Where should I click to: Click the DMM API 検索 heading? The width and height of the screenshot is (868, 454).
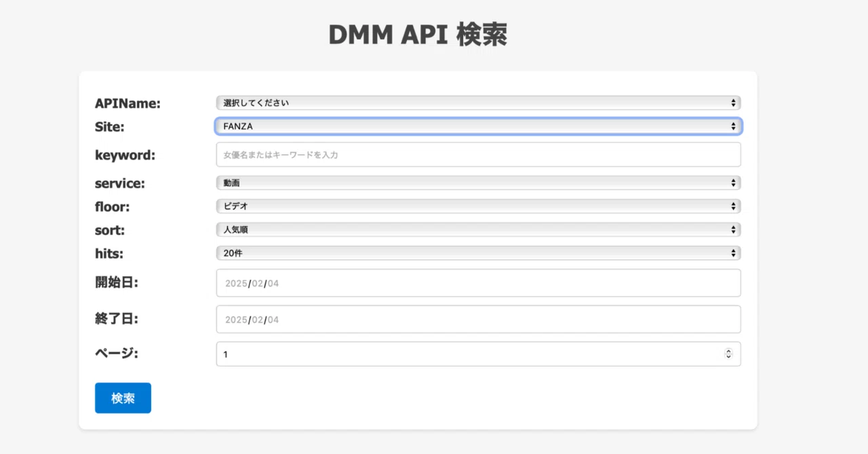418,35
